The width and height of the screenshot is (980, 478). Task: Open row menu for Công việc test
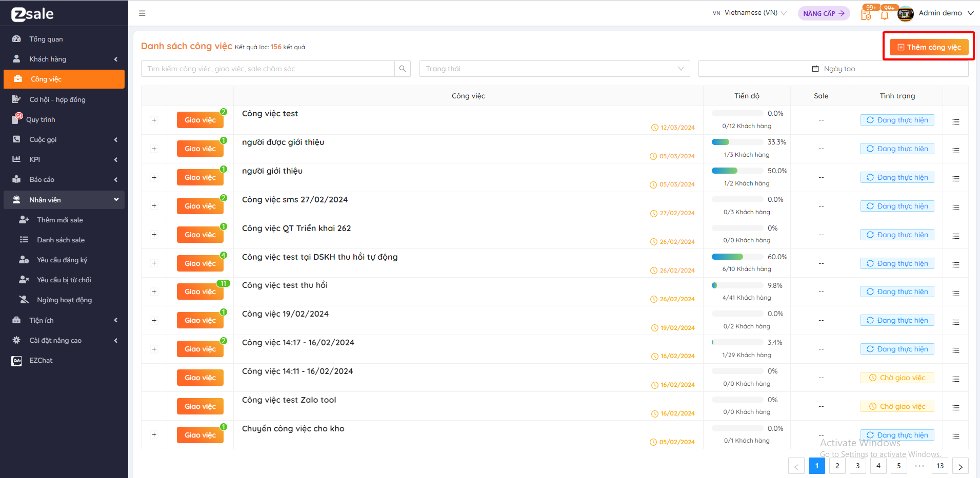pyautogui.click(x=956, y=122)
